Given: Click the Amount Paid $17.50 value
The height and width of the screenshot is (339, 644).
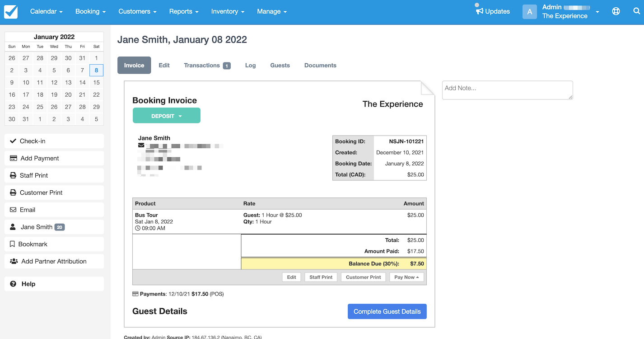Looking at the screenshot, I should pyautogui.click(x=415, y=251).
